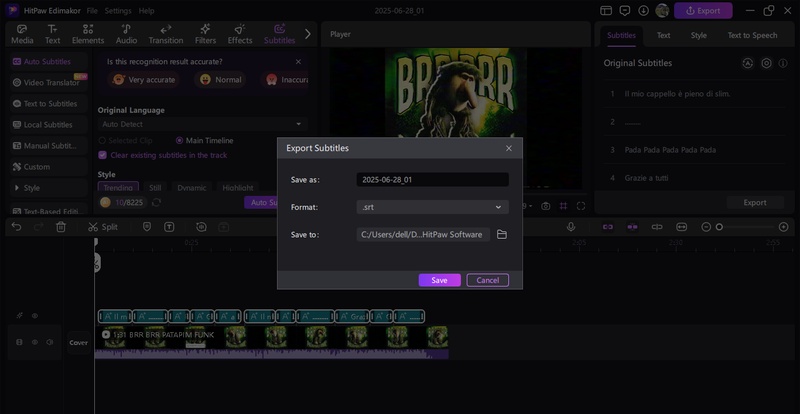Browse for folder in Save to field

pos(502,234)
